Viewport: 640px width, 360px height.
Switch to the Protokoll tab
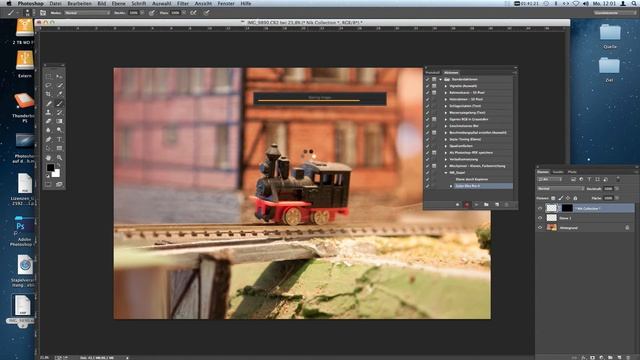433,73
